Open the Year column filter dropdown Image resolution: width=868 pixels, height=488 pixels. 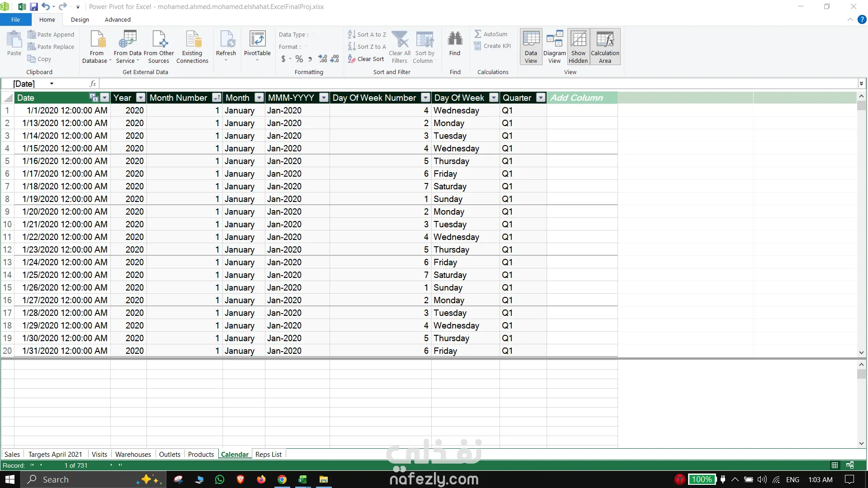point(141,98)
